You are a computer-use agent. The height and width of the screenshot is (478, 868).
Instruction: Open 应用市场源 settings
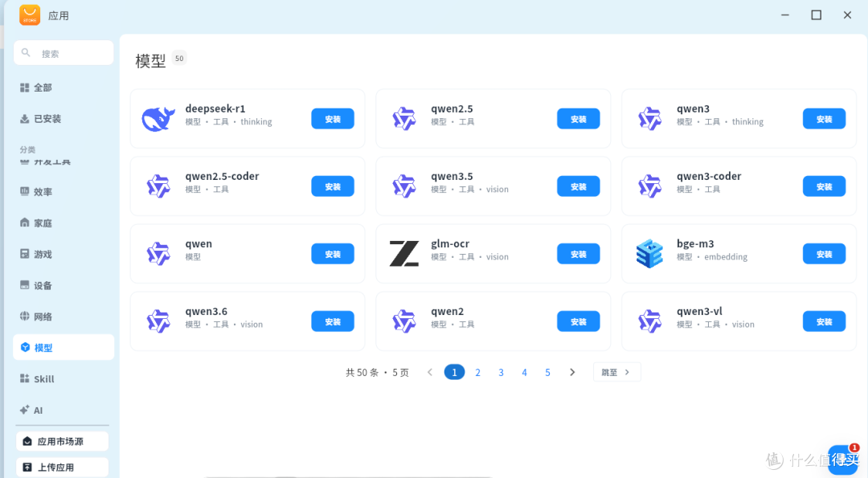(x=62, y=442)
